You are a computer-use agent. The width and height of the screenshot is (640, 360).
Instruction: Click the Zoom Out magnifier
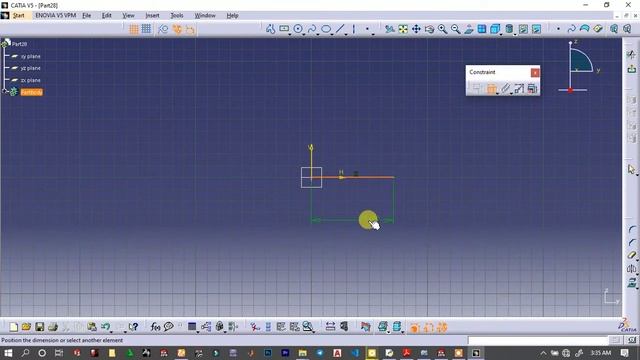[456, 29]
